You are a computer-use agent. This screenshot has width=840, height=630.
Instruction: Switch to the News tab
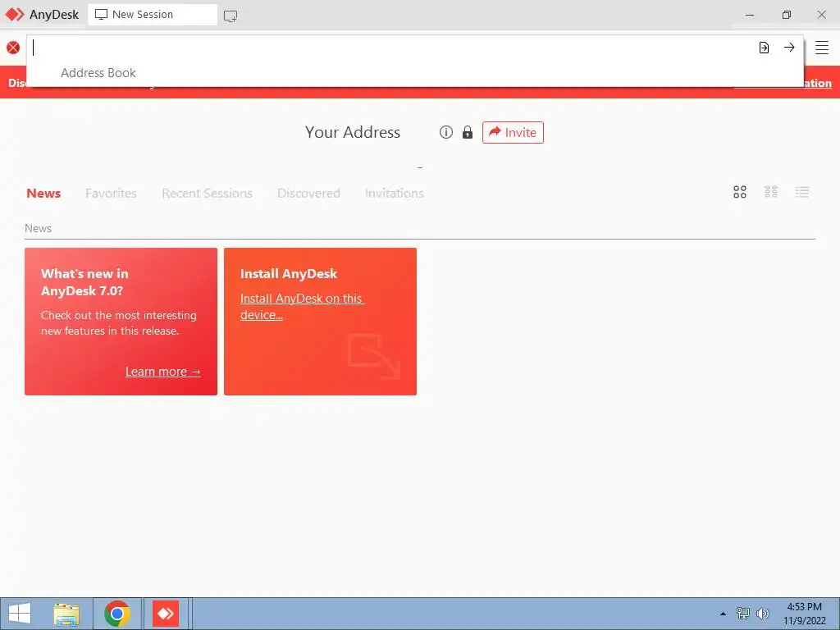pos(43,193)
